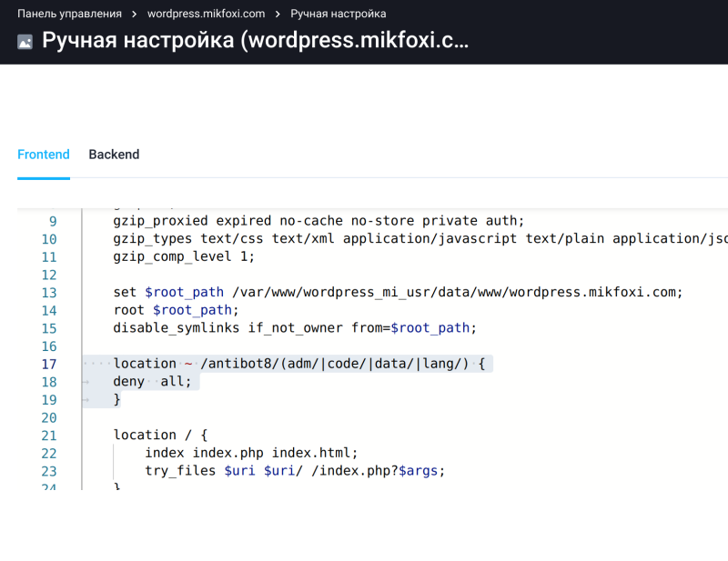Viewport: 728px width, 561px height.
Task: Click line number 17 in the gutter
Action: coord(48,364)
